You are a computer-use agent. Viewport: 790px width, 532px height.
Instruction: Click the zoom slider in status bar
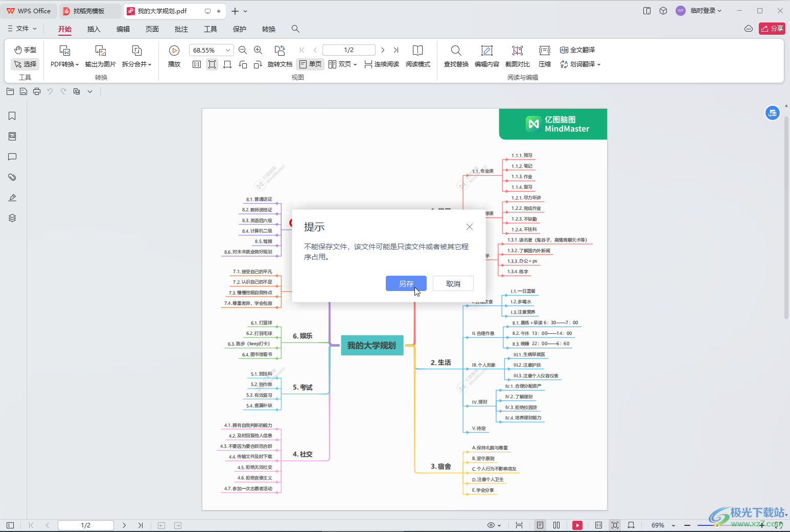pos(725,525)
